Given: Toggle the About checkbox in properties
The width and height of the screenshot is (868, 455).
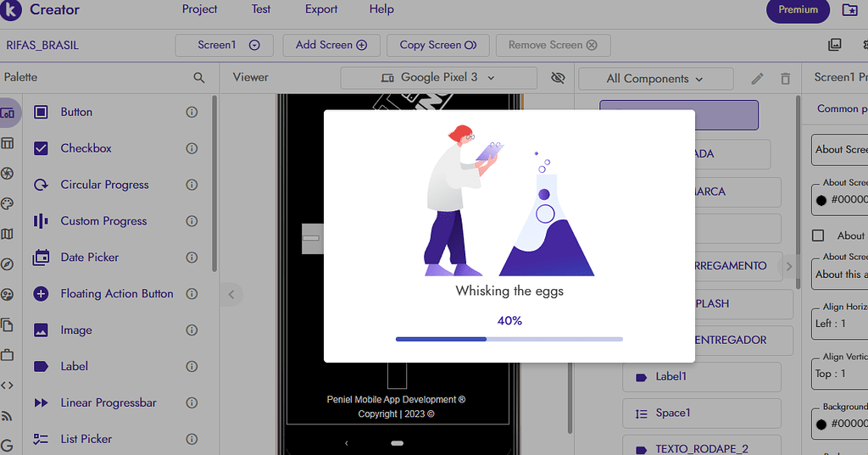Looking at the screenshot, I should tap(818, 236).
